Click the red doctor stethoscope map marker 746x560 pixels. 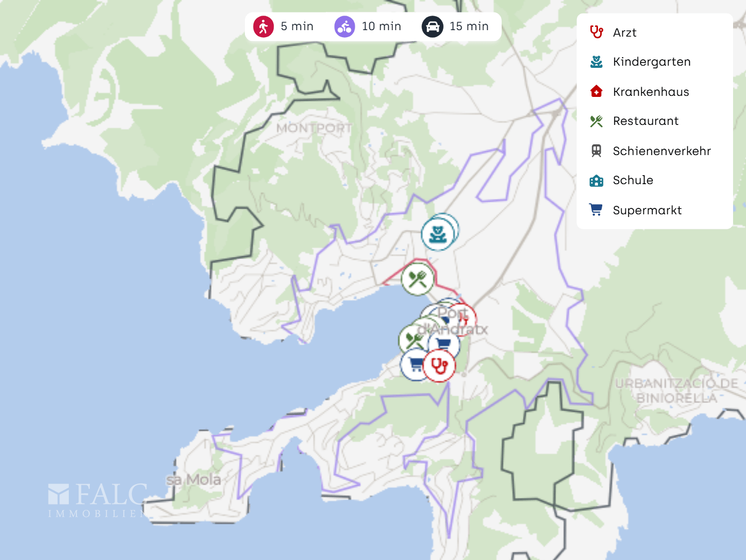coord(439,366)
